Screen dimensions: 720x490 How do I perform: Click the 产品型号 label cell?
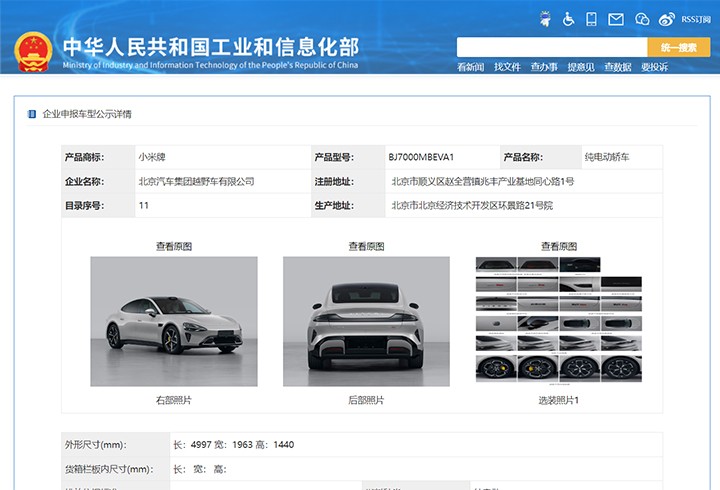coord(348,157)
